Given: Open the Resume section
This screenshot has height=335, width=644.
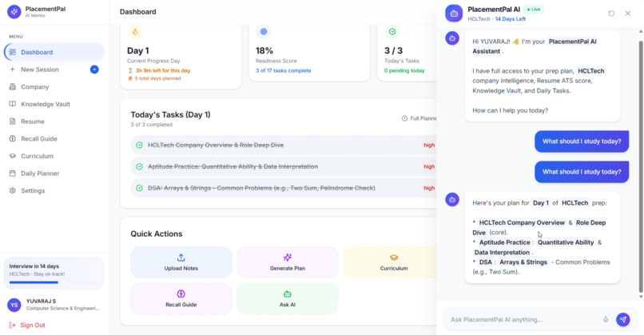Looking at the screenshot, I should pos(54,122).
